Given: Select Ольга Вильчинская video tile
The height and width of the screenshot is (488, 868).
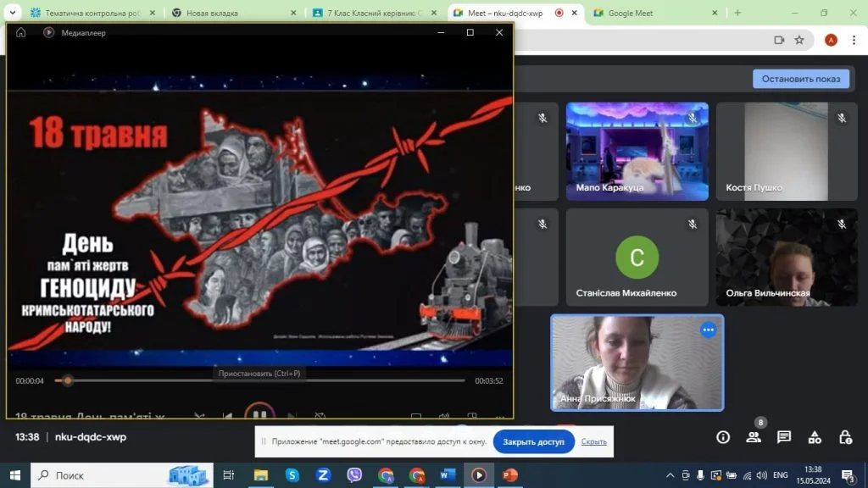Looking at the screenshot, I should [x=787, y=258].
